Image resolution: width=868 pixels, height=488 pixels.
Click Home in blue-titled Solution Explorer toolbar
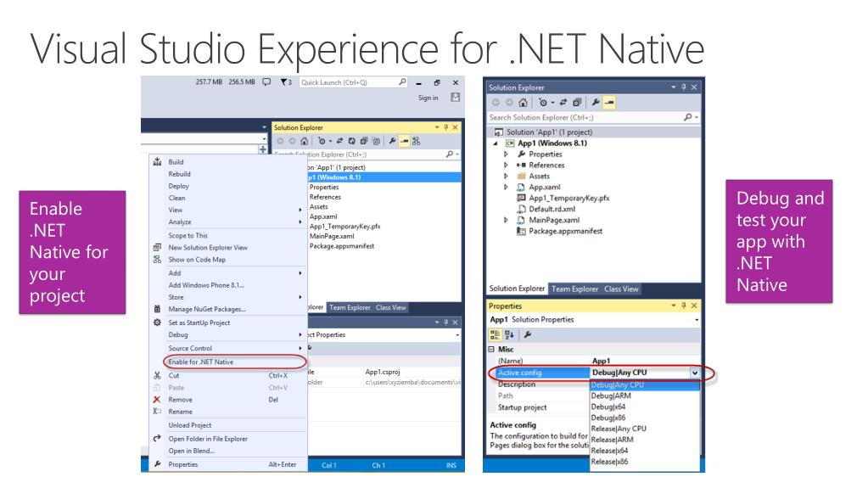(523, 103)
